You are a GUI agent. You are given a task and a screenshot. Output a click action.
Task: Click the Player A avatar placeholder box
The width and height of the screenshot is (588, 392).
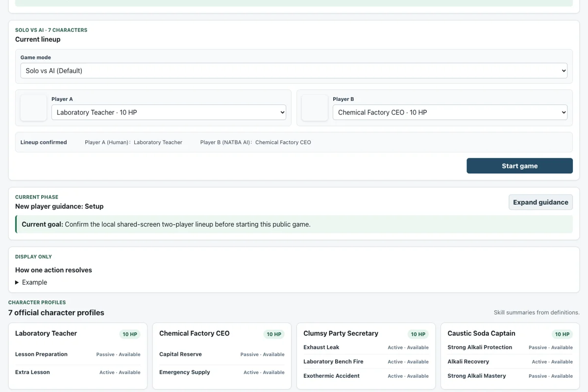(33, 108)
